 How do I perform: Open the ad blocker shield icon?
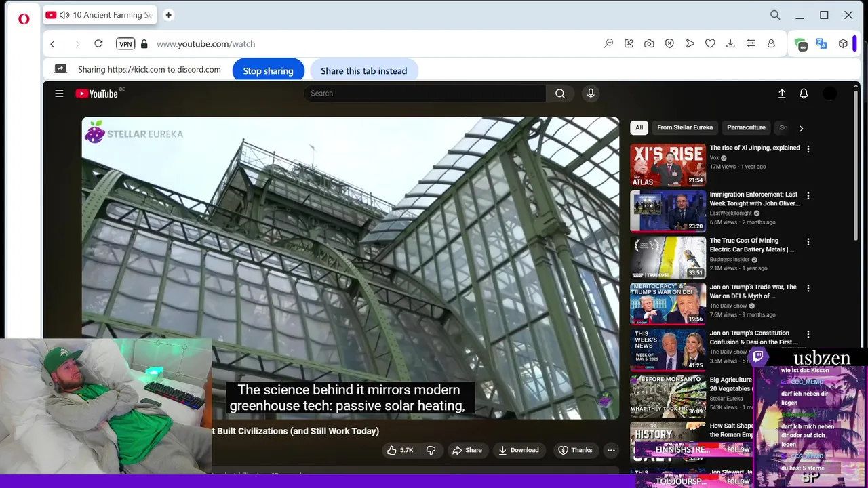(x=669, y=44)
